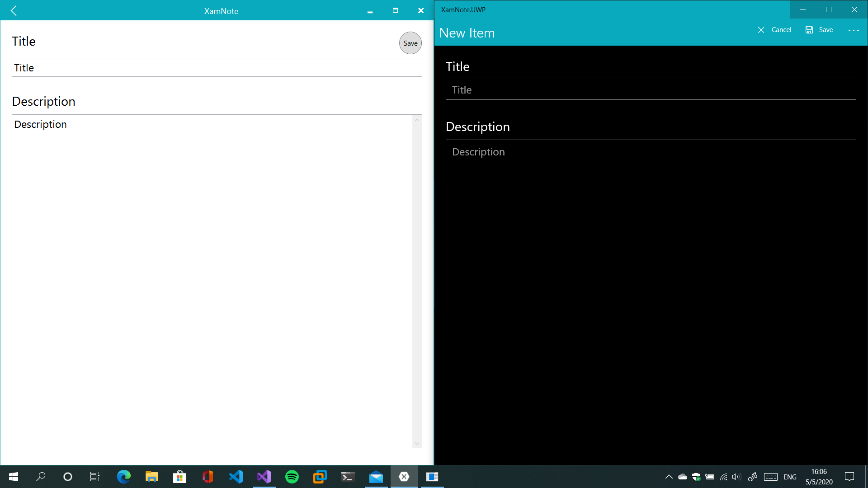
Task: Click the Description scrollbar down arrow
Action: click(417, 443)
